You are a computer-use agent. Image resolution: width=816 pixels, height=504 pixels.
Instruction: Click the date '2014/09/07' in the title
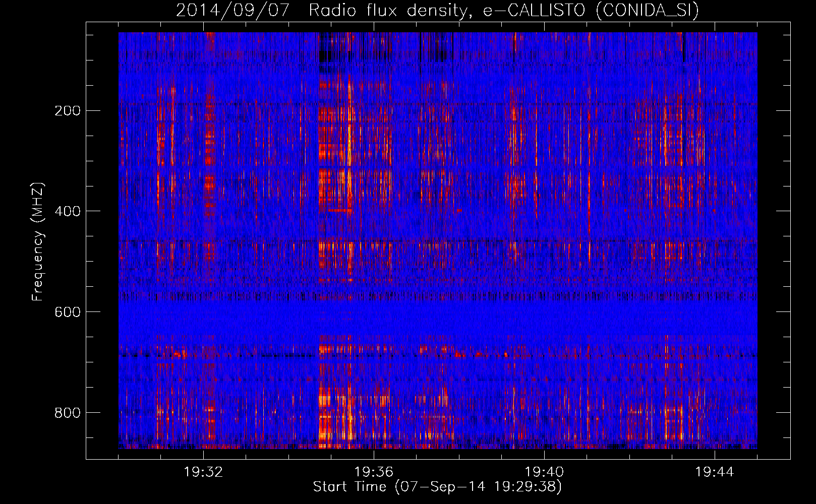pyautogui.click(x=233, y=11)
